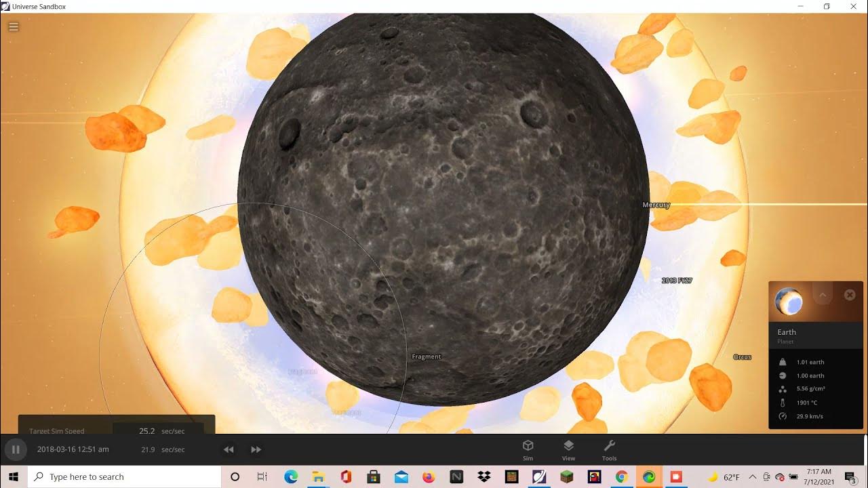The image size is (868, 488).
Task: Slow down the simulation speed
Action: (229, 449)
